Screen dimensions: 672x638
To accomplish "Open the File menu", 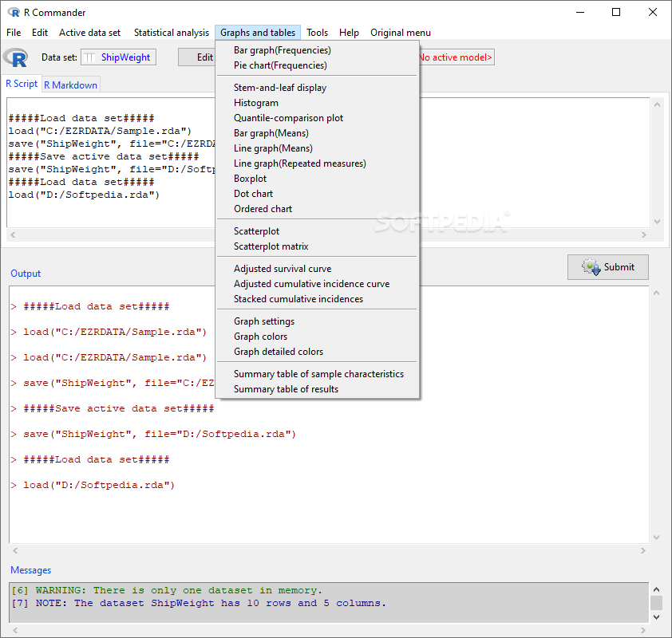I will (14, 33).
